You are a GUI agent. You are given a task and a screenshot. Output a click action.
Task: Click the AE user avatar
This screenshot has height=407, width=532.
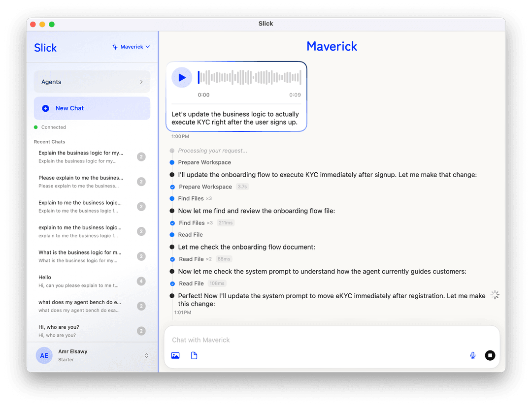(x=44, y=355)
